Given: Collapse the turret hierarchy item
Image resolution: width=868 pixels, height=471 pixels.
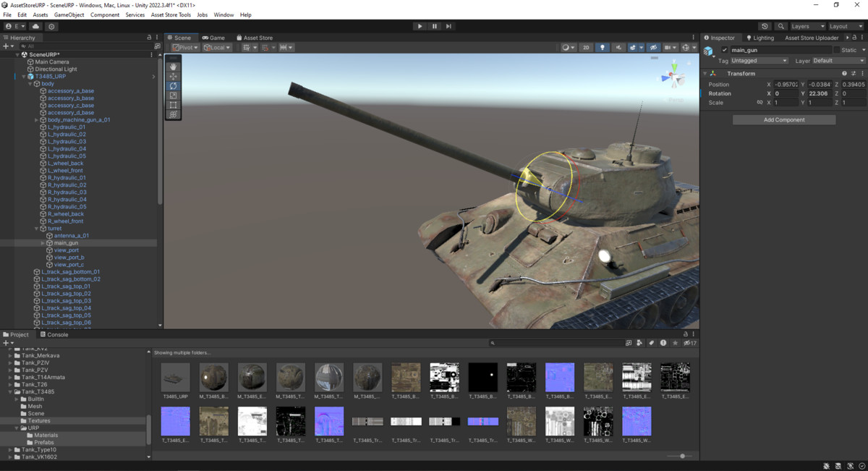Looking at the screenshot, I should pos(35,228).
